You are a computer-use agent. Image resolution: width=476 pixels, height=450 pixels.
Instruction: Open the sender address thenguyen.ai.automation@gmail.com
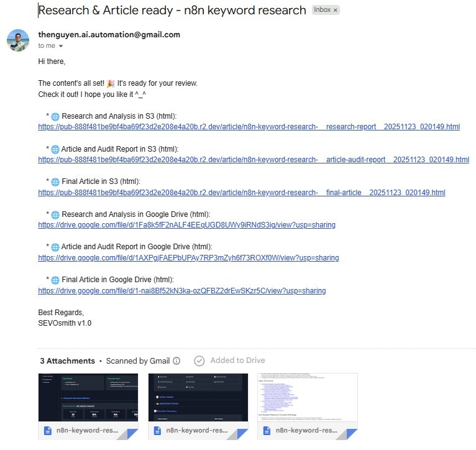point(109,35)
